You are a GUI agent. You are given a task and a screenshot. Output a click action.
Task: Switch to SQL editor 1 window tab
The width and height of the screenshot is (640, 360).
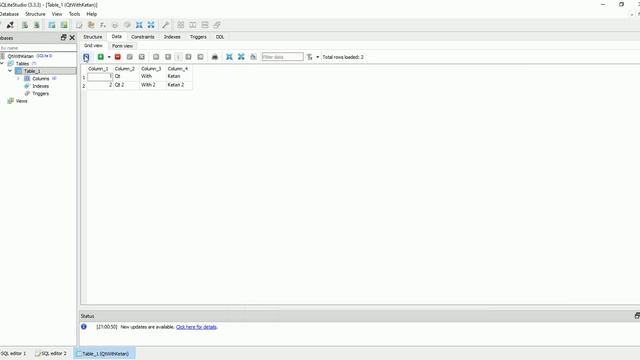click(13, 353)
